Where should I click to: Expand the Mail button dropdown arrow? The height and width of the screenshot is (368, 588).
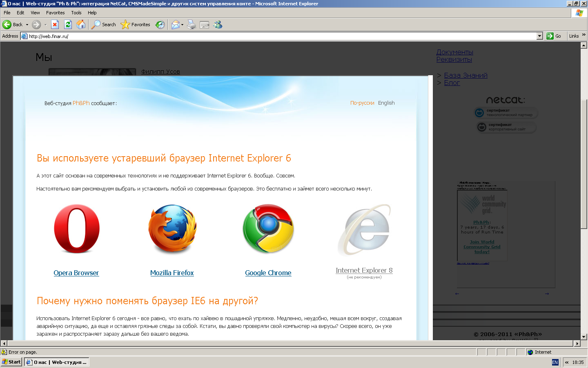[183, 25]
